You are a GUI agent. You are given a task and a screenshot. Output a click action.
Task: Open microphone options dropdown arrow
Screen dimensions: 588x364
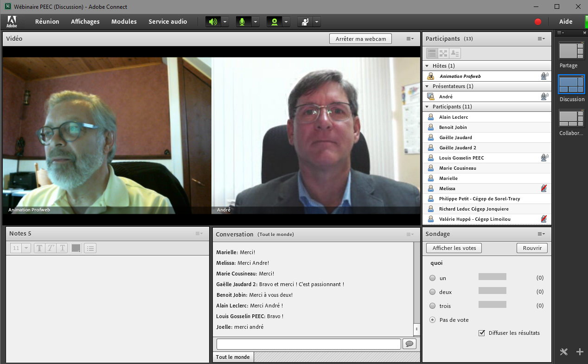tap(255, 22)
